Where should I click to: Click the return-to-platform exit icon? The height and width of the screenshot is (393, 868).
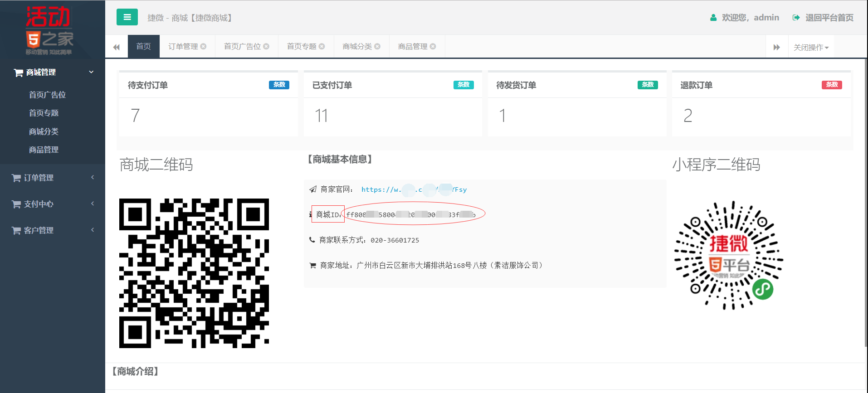796,18
